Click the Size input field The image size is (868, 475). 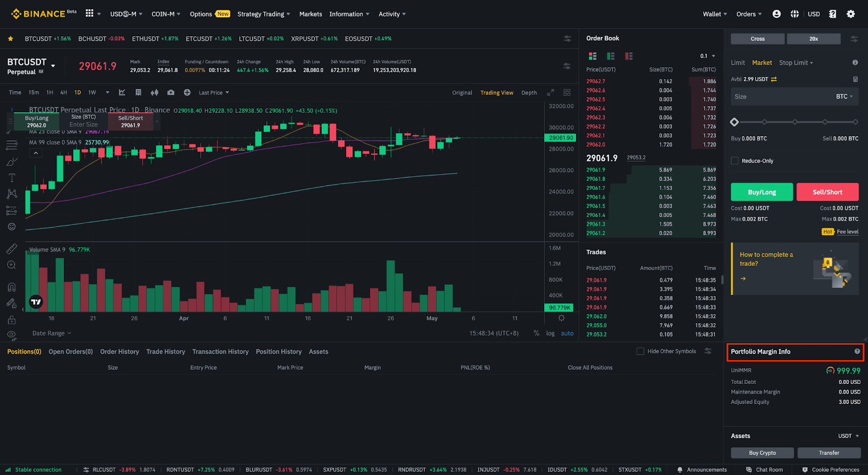pyautogui.click(x=795, y=97)
